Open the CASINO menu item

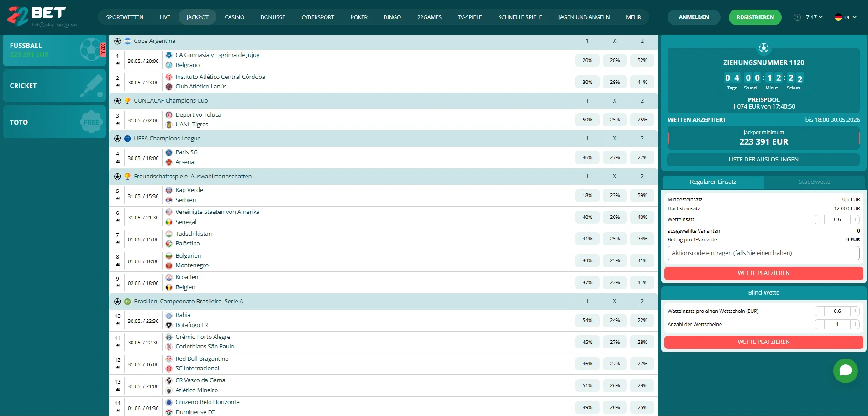[x=234, y=17]
